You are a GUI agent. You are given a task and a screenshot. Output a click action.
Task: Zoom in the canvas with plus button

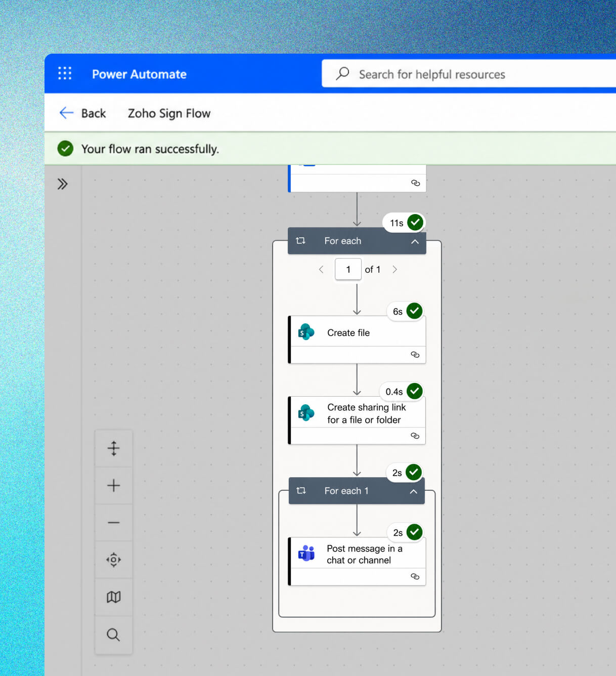pos(114,485)
